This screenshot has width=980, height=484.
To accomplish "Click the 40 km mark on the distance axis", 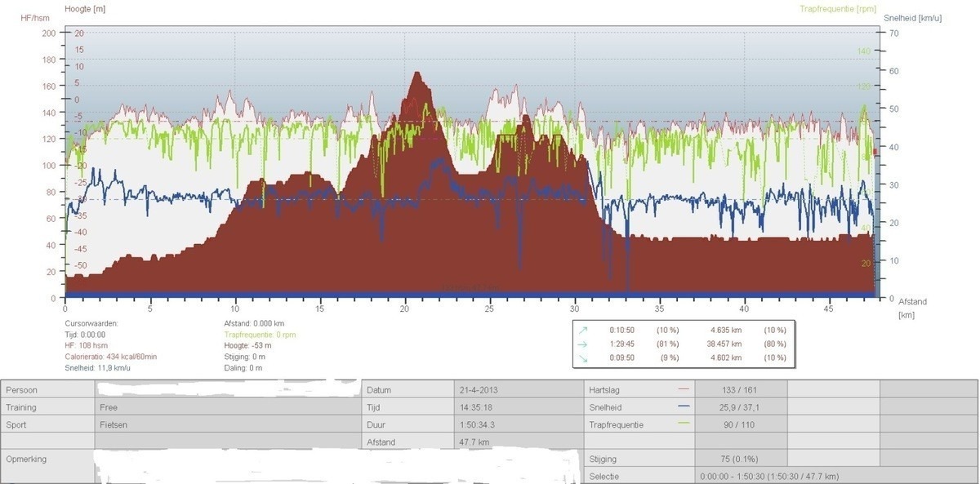I will click(744, 309).
